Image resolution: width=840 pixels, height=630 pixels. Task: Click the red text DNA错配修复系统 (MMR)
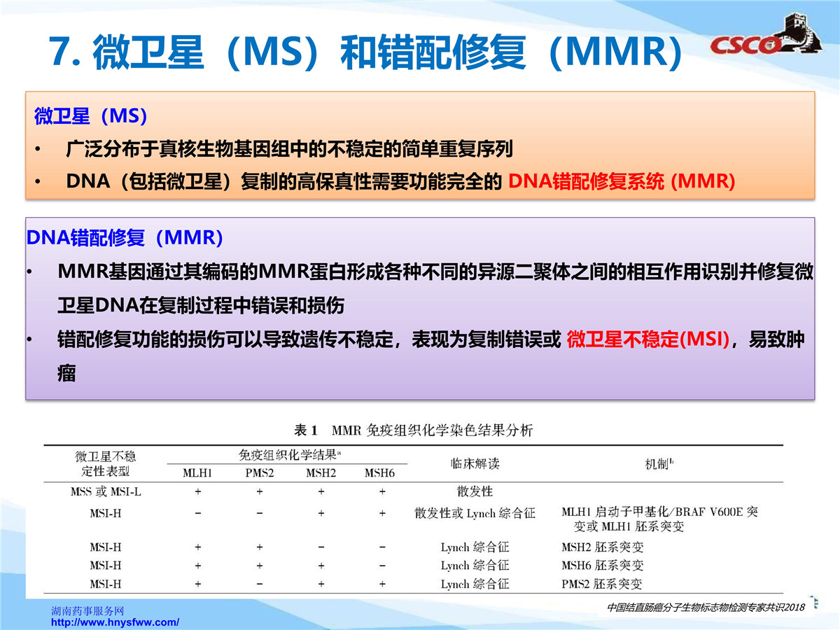622,181
